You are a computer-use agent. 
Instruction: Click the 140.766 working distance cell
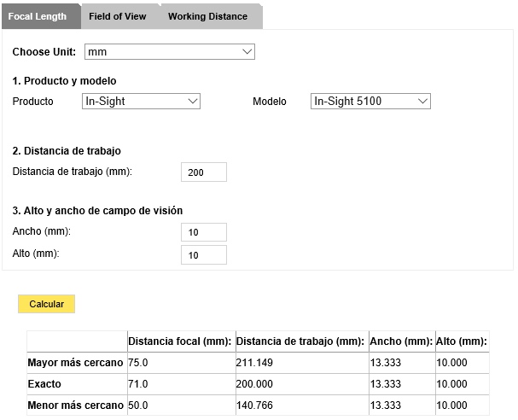click(256, 405)
